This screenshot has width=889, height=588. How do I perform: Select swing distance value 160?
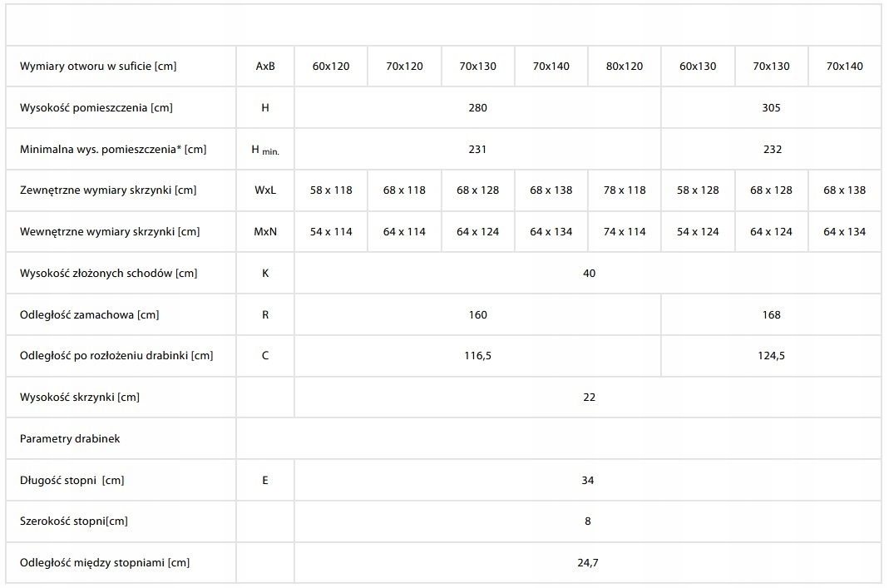click(477, 314)
